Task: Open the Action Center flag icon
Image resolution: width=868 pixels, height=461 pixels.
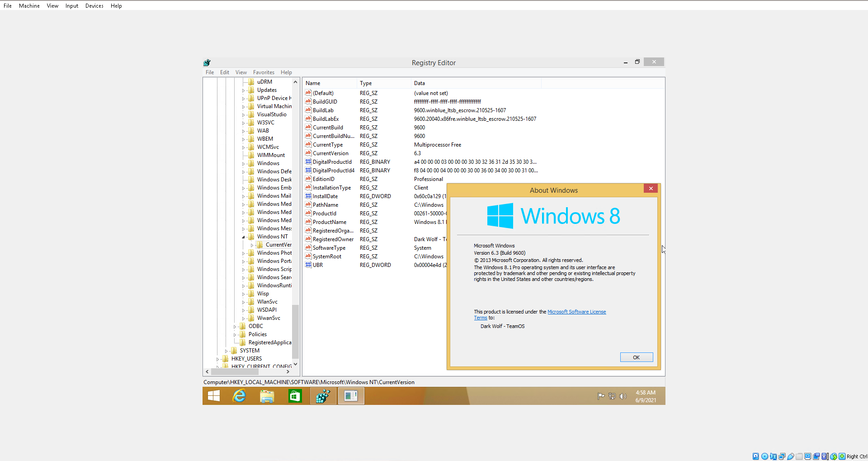Action: pyautogui.click(x=601, y=396)
